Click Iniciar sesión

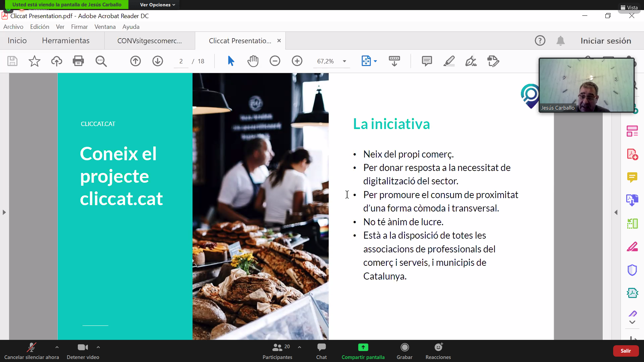click(606, 41)
